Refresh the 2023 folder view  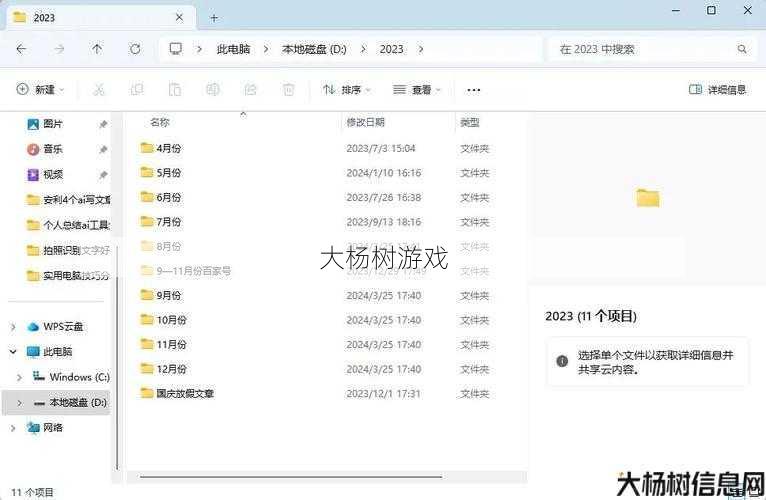point(135,49)
